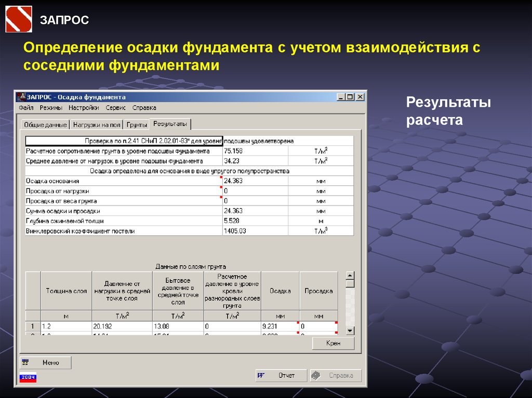The width and height of the screenshot is (532, 398).
Task: Click row 1 settlement cell 9.231
Action: coord(280,326)
